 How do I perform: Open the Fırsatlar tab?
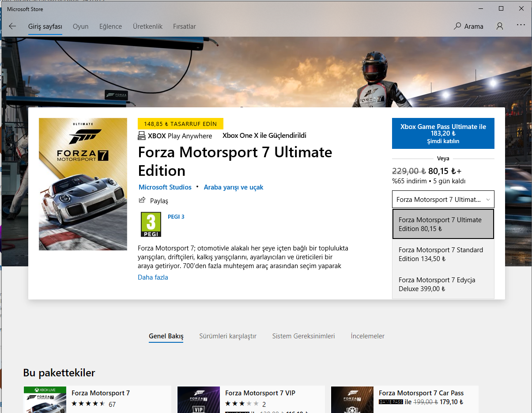[x=185, y=26]
